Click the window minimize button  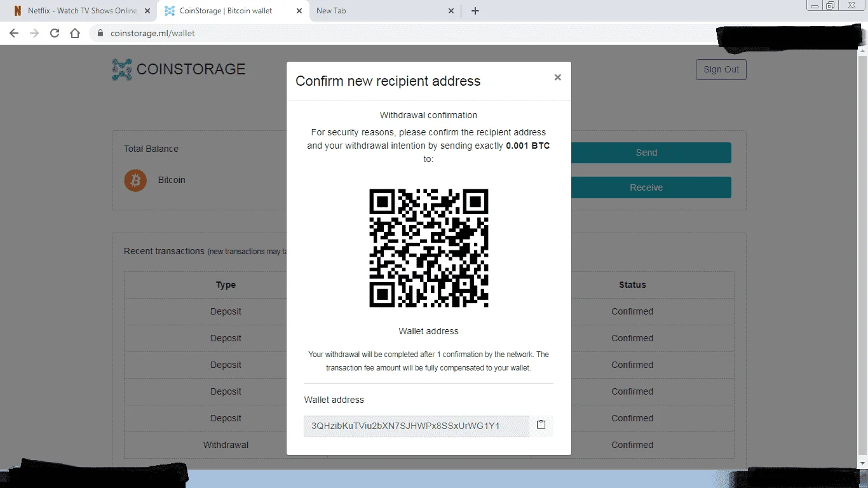point(815,5)
